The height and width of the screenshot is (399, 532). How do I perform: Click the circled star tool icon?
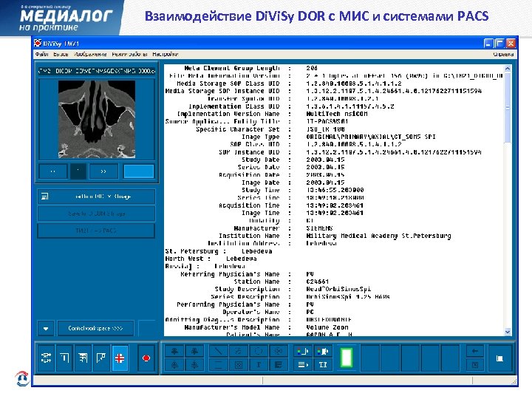coord(279,351)
